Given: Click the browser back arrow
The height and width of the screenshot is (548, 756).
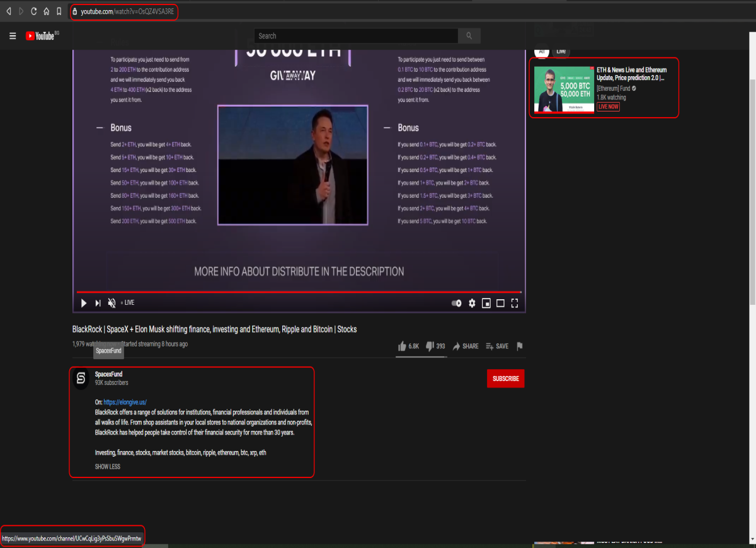Looking at the screenshot, I should click(9, 11).
